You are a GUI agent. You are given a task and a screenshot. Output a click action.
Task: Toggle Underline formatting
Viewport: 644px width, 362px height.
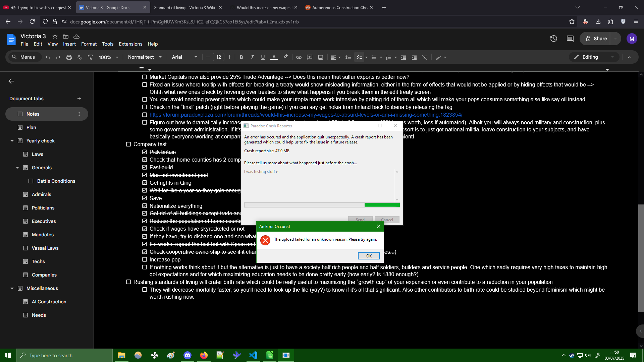(263, 57)
